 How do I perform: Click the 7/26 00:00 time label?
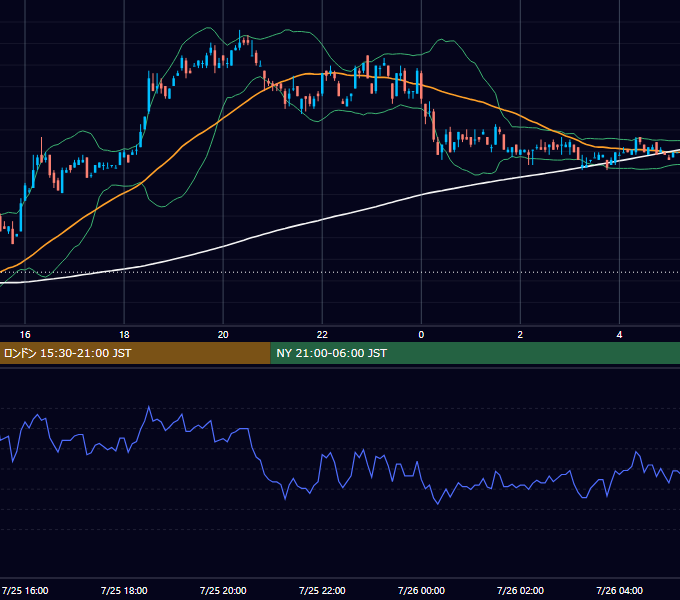421,590
